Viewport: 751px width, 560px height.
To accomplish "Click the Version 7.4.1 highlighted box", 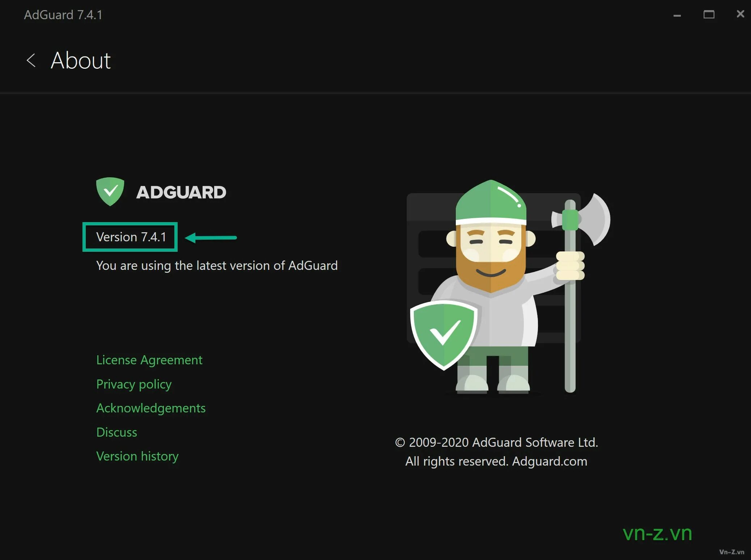I will point(131,237).
